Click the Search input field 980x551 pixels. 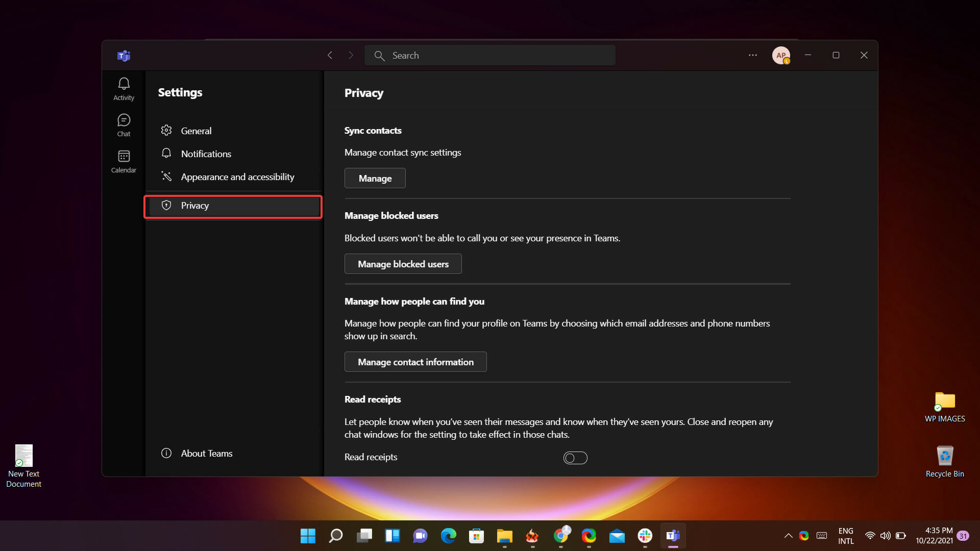(490, 55)
